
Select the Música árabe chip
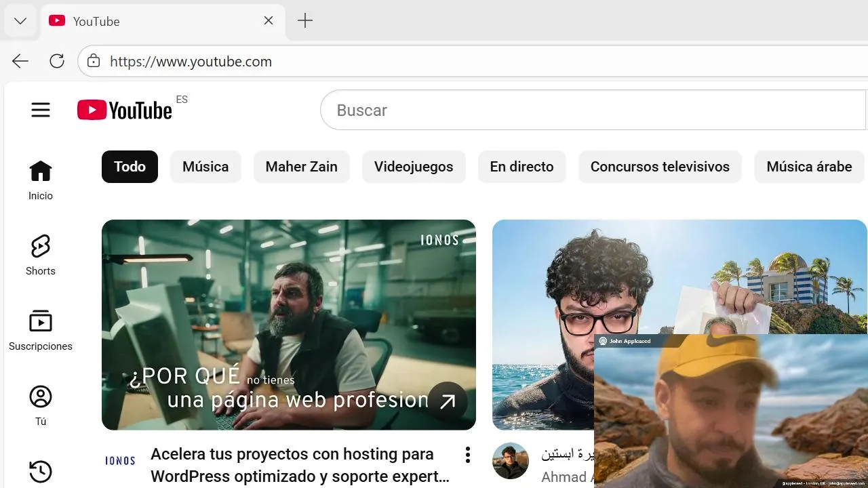[809, 167]
